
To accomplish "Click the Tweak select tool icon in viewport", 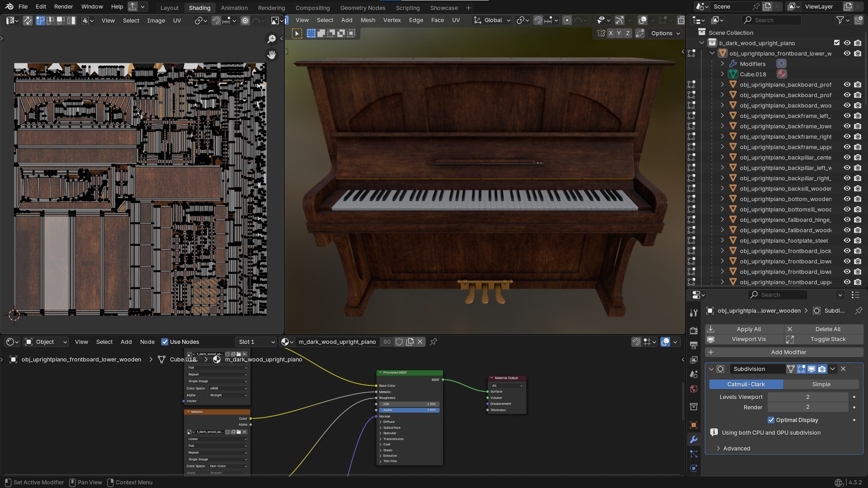I will tap(297, 33).
